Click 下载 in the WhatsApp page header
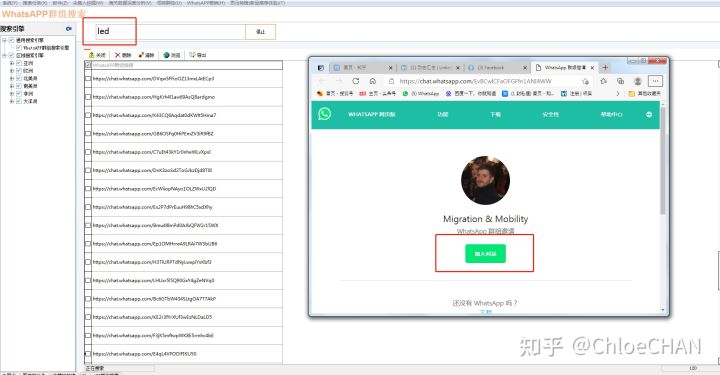The image size is (720, 375). tap(495, 114)
